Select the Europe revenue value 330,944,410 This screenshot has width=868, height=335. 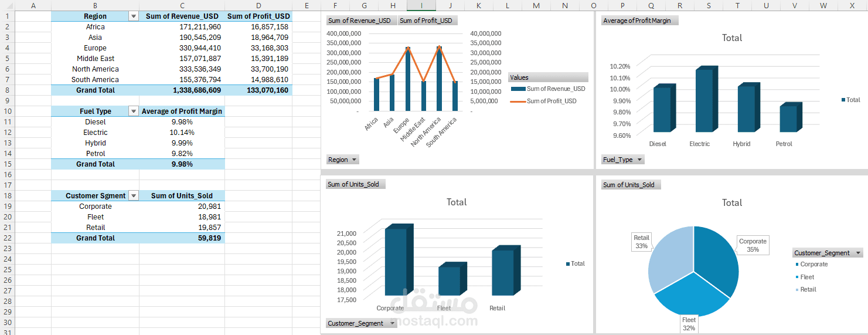tap(182, 48)
